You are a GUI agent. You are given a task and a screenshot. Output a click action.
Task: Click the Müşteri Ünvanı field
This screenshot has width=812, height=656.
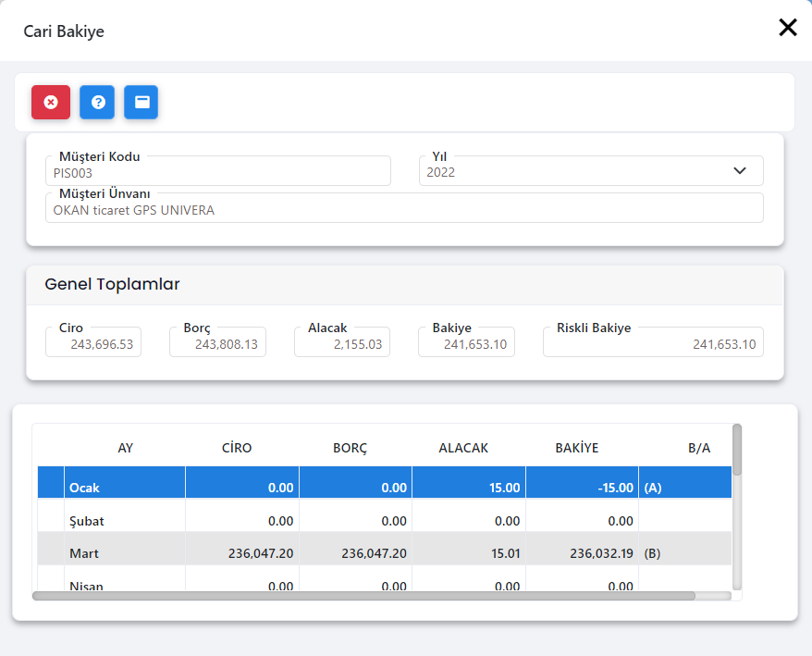[404, 208]
